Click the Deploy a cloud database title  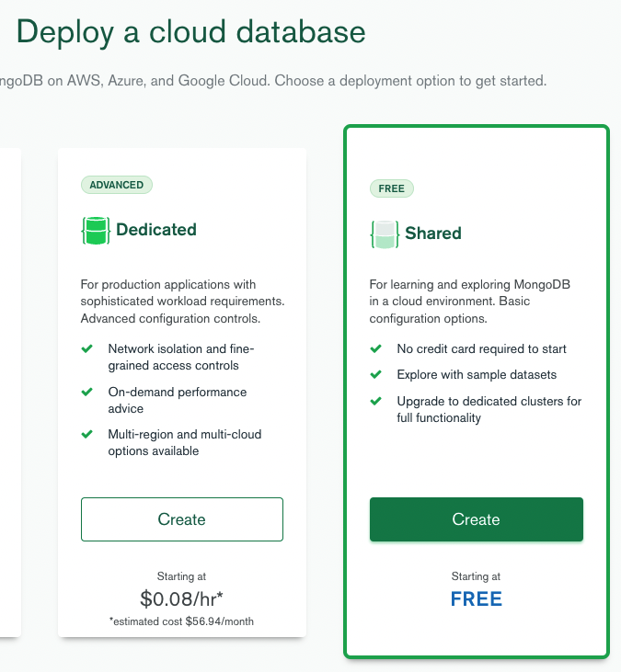pyautogui.click(x=190, y=31)
